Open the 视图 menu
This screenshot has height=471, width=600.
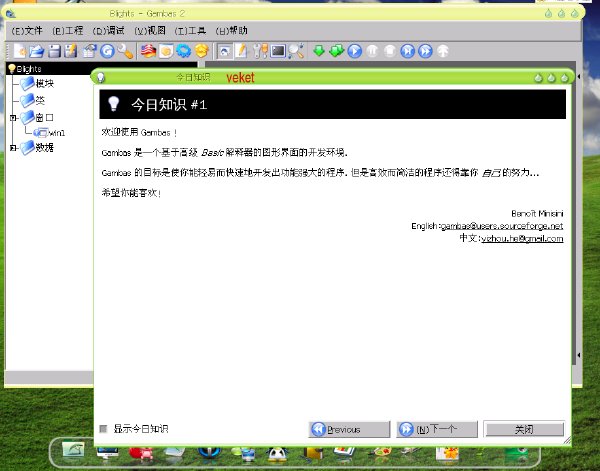(150, 31)
